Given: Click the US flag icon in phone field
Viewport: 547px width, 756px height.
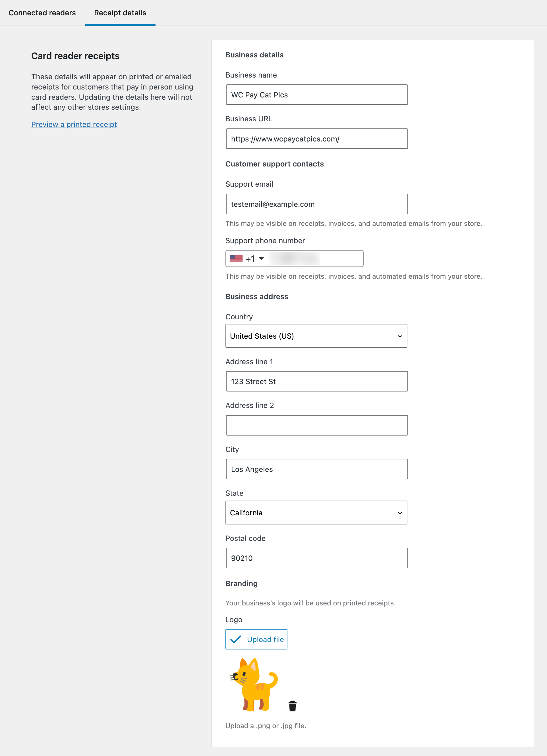Looking at the screenshot, I should [x=236, y=259].
